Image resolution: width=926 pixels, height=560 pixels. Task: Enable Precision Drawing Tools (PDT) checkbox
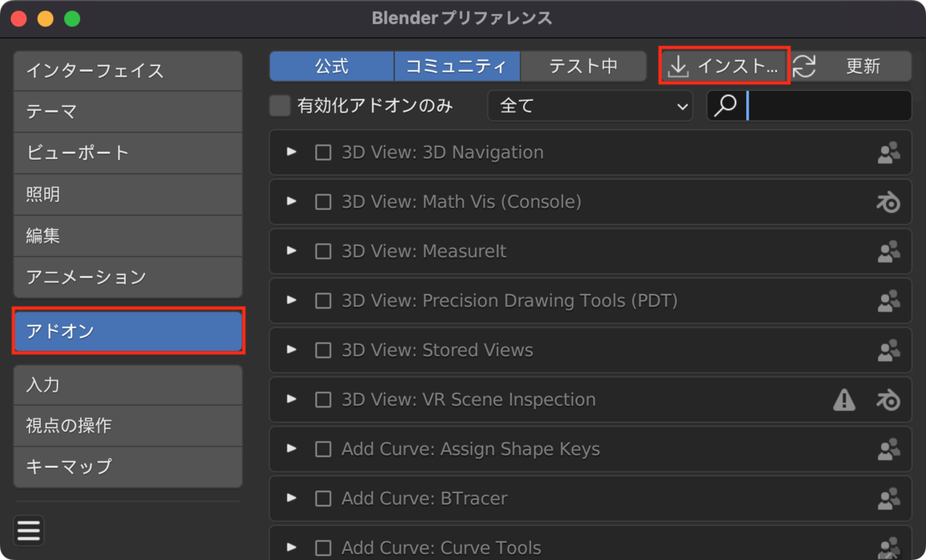click(323, 301)
